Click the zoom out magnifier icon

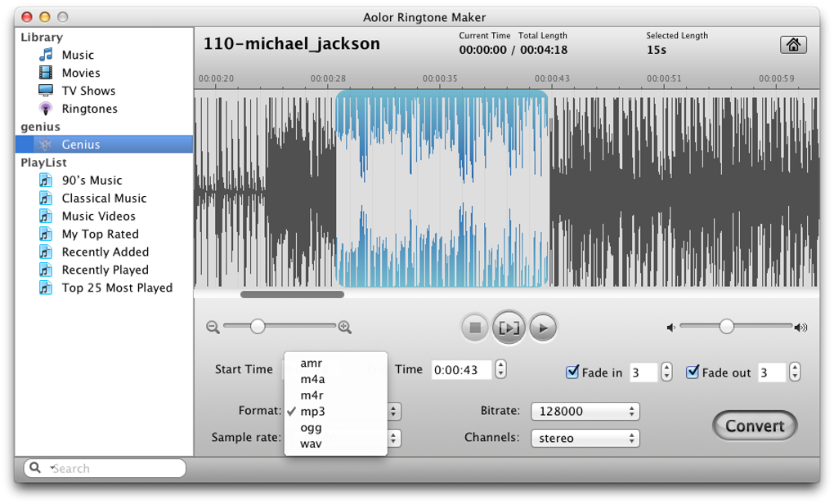pyautogui.click(x=213, y=328)
